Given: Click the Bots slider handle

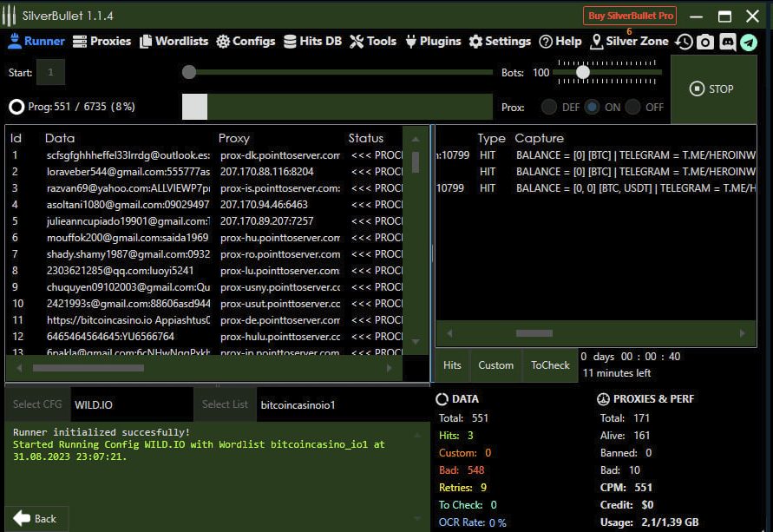Looking at the screenshot, I should point(583,72).
